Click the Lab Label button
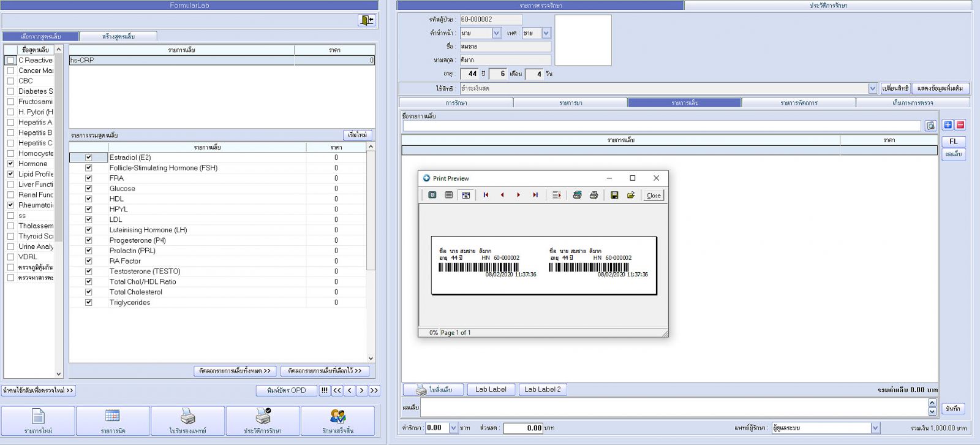Viewport: 980px width, 445px height. pos(491,389)
